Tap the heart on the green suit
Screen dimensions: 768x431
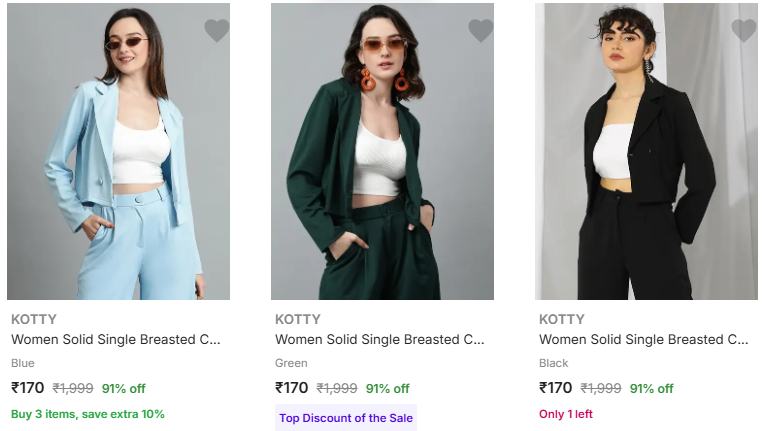(x=480, y=31)
